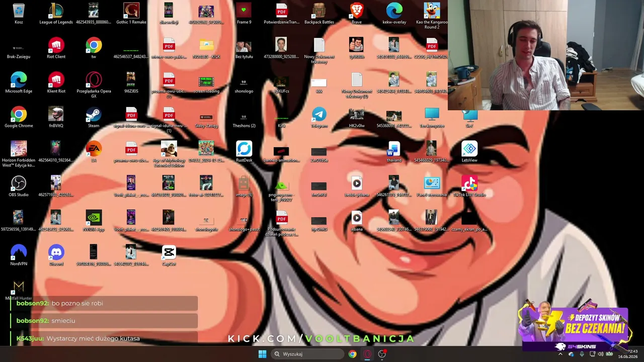
Task: Open the TikTok LIVE Studio shortcut
Action: (x=469, y=187)
